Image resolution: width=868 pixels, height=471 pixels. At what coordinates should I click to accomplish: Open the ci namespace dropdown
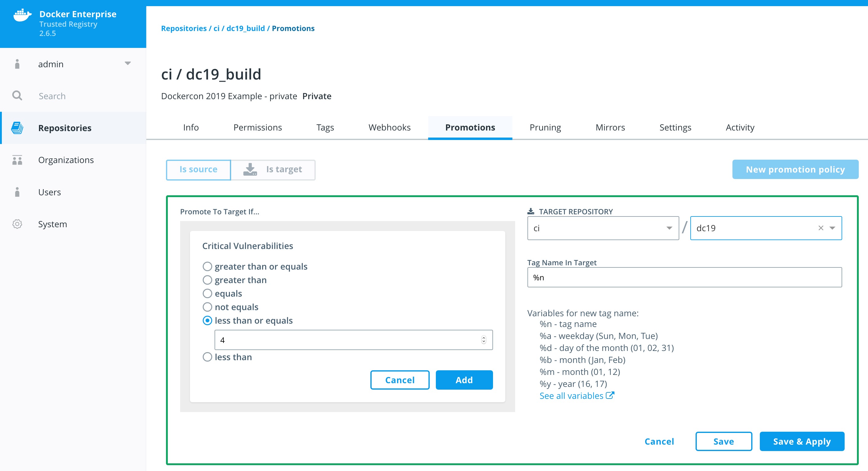click(x=669, y=228)
